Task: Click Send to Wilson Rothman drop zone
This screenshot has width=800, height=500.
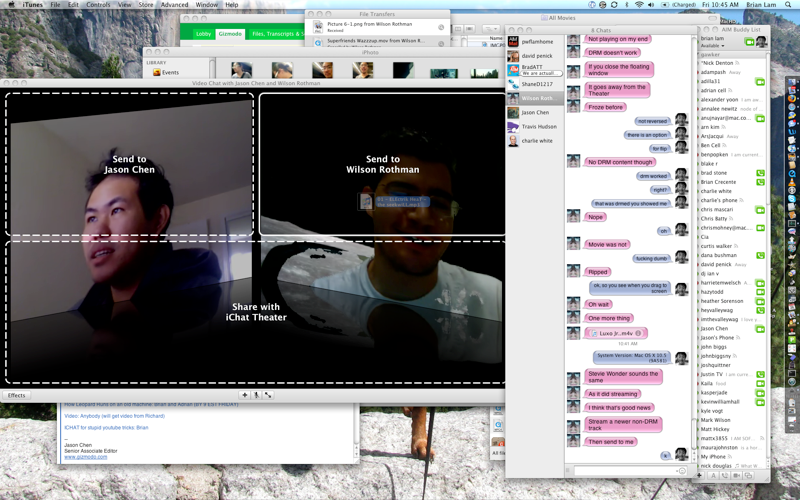Action: [x=383, y=164]
